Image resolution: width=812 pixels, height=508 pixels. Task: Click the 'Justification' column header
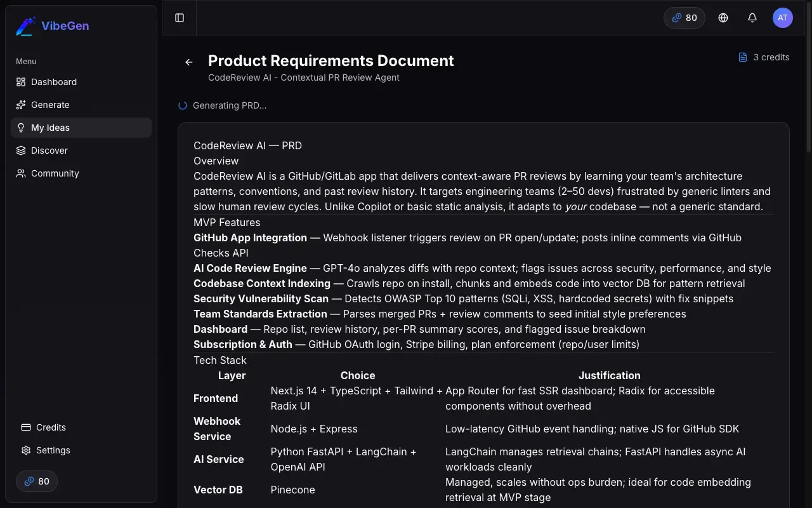coord(610,375)
